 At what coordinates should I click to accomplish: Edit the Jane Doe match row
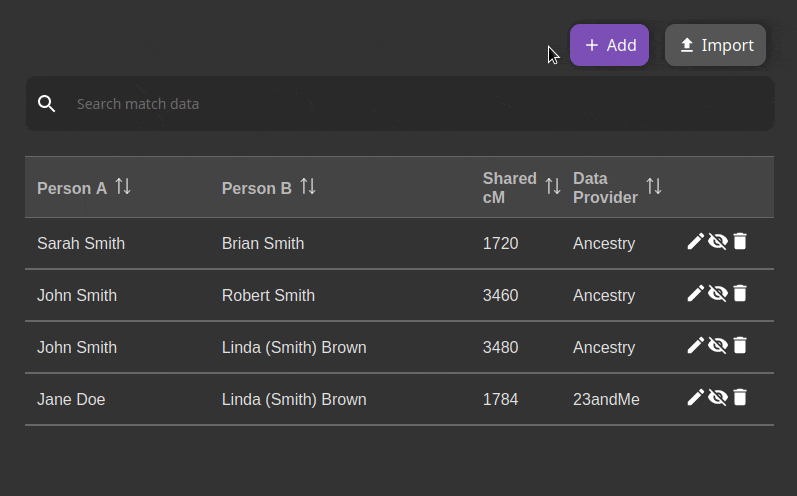(x=696, y=397)
